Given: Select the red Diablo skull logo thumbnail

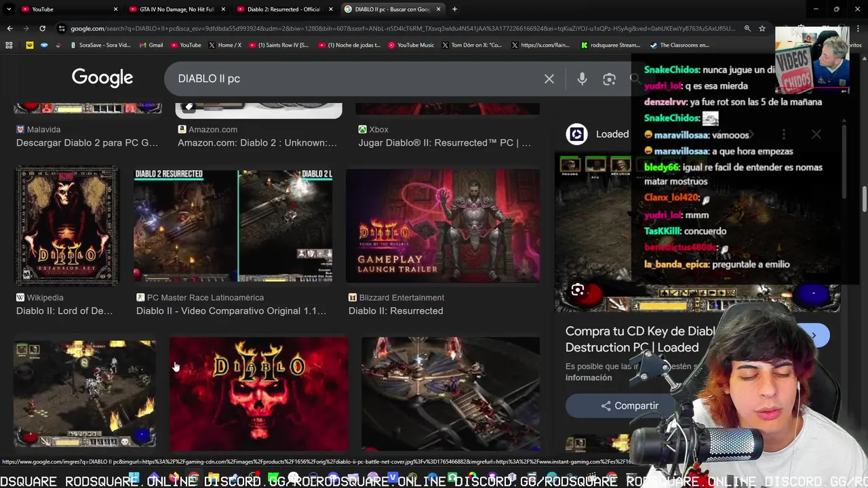Looking at the screenshot, I should (258, 394).
